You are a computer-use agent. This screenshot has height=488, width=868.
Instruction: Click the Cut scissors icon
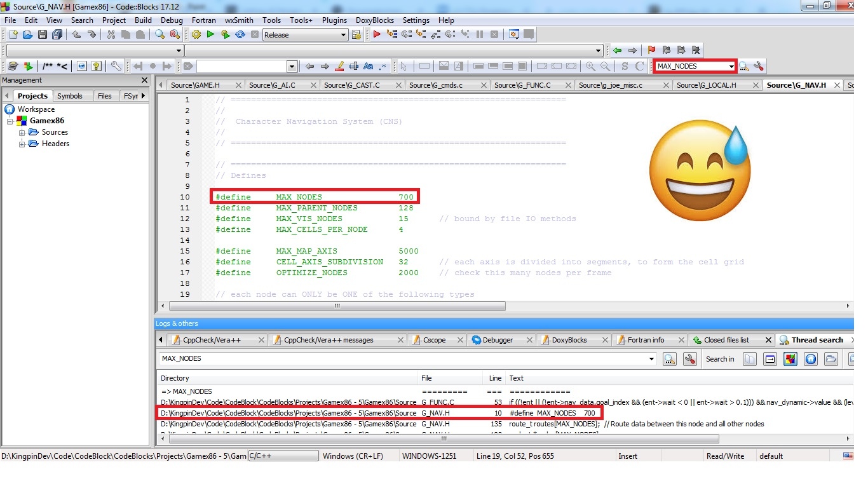coord(111,34)
